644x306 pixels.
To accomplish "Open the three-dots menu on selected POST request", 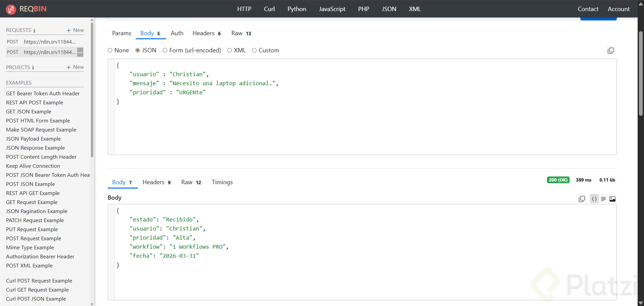I will [x=80, y=52].
